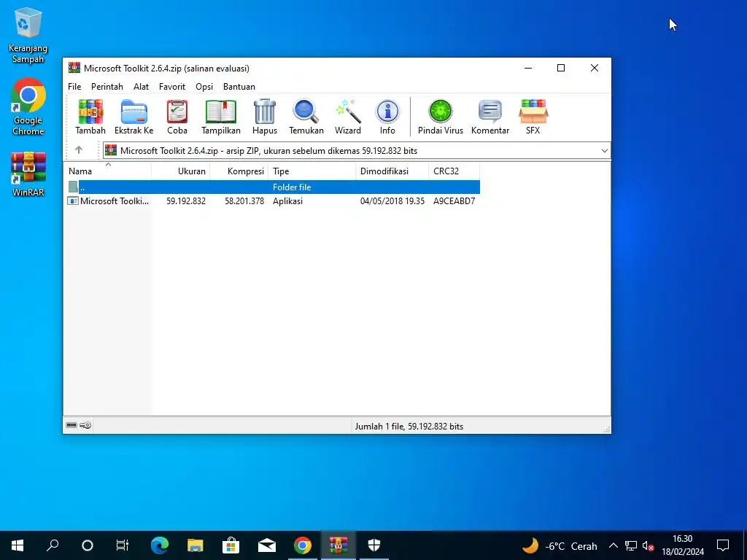747x560 pixels.
Task: Click the A9CEABD7 CRC value
Action: (x=454, y=201)
